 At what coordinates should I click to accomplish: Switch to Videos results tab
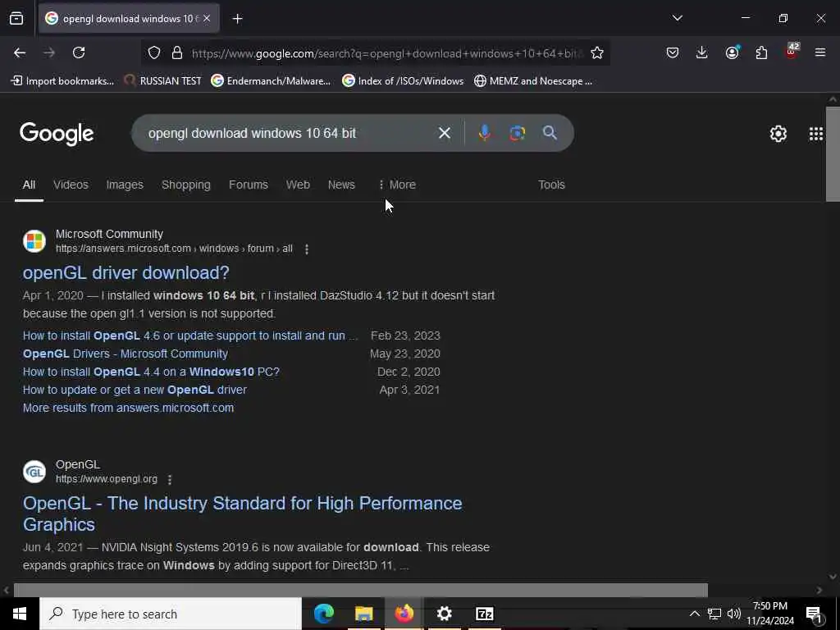click(71, 185)
